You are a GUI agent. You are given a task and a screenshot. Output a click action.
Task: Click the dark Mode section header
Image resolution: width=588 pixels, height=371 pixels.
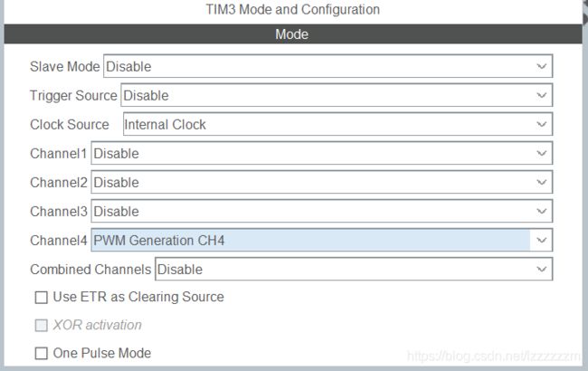coord(292,34)
